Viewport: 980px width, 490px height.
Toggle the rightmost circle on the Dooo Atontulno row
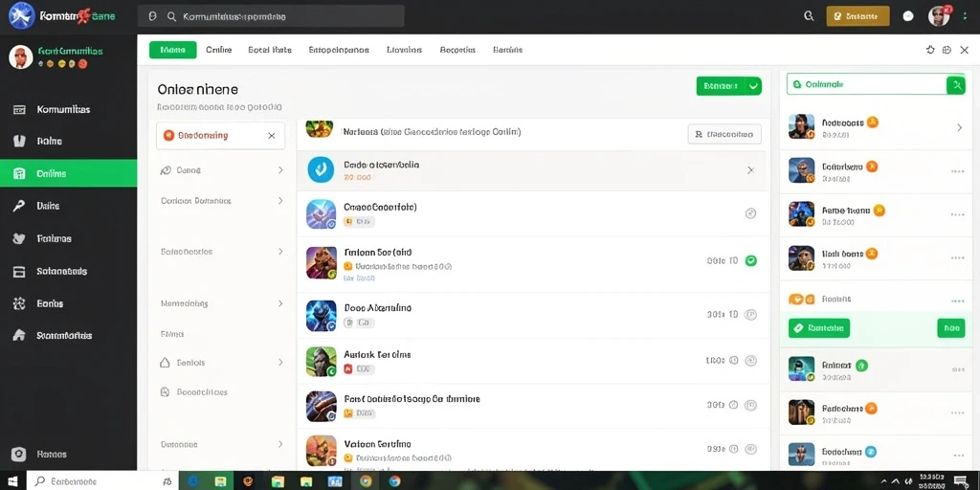point(751,314)
